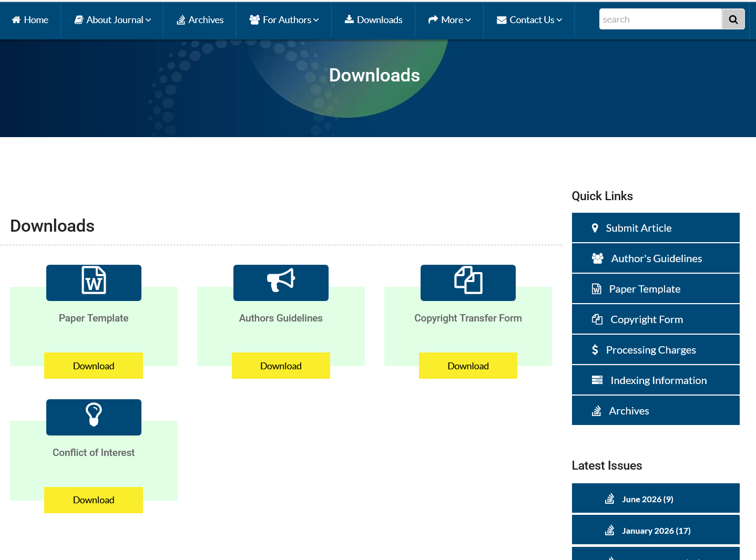Click the home icon in navbar
The height and width of the screenshot is (560, 756).
click(x=16, y=20)
